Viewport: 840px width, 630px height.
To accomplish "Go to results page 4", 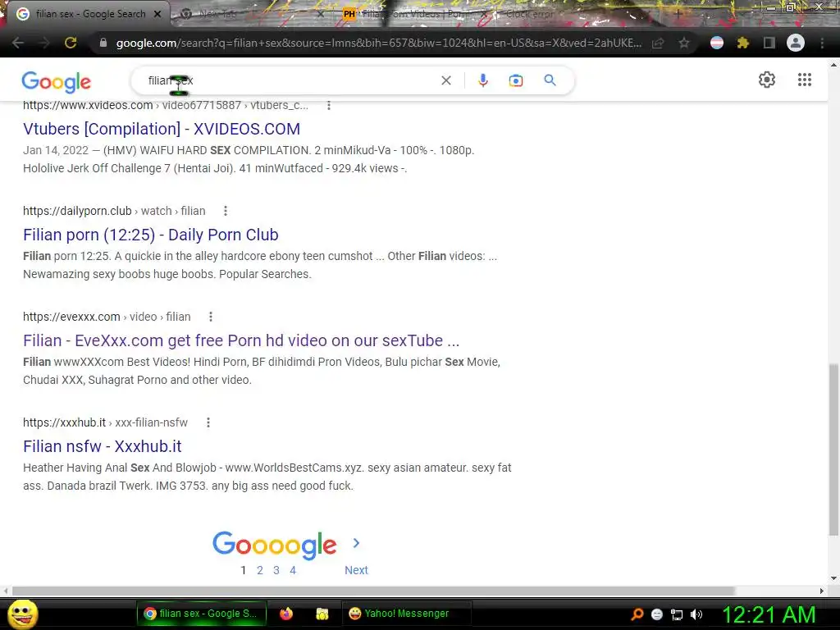I will tap(293, 570).
